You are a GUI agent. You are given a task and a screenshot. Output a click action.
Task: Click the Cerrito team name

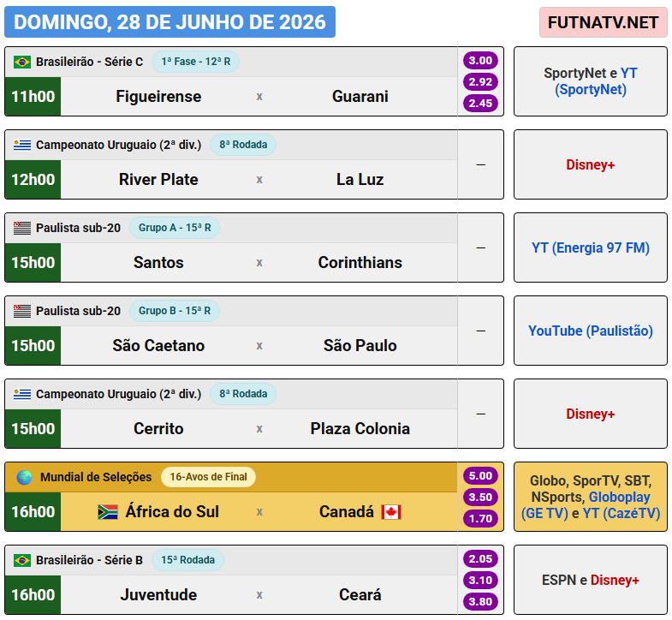tap(158, 429)
